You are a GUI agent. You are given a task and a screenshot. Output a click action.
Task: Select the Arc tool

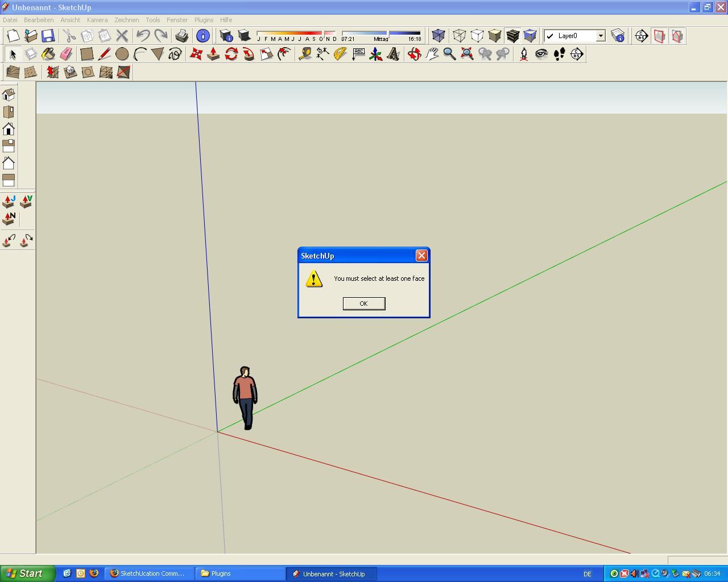click(x=139, y=54)
